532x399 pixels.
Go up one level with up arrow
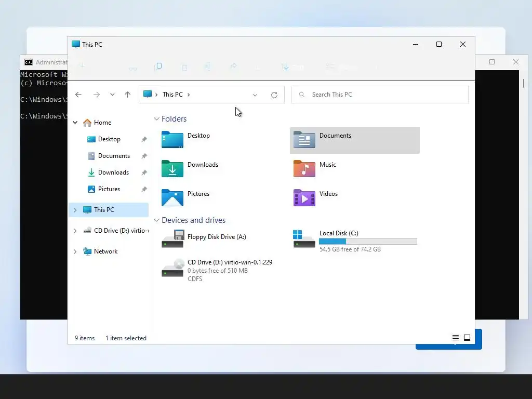pos(128,95)
